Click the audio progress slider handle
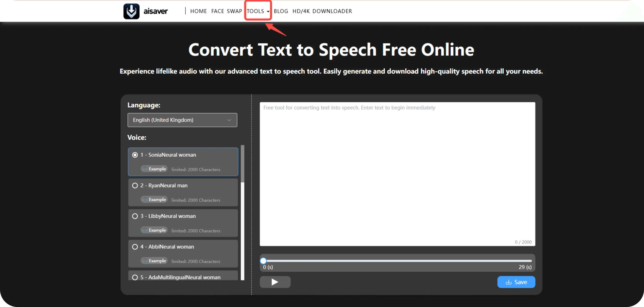This screenshot has width=644, height=307. coord(263,261)
